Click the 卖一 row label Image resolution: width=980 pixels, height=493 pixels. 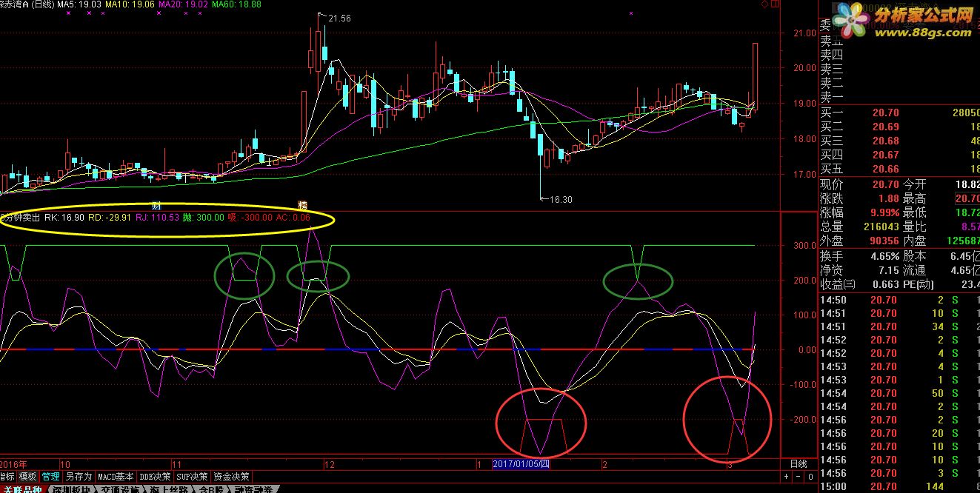tap(832, 97)
